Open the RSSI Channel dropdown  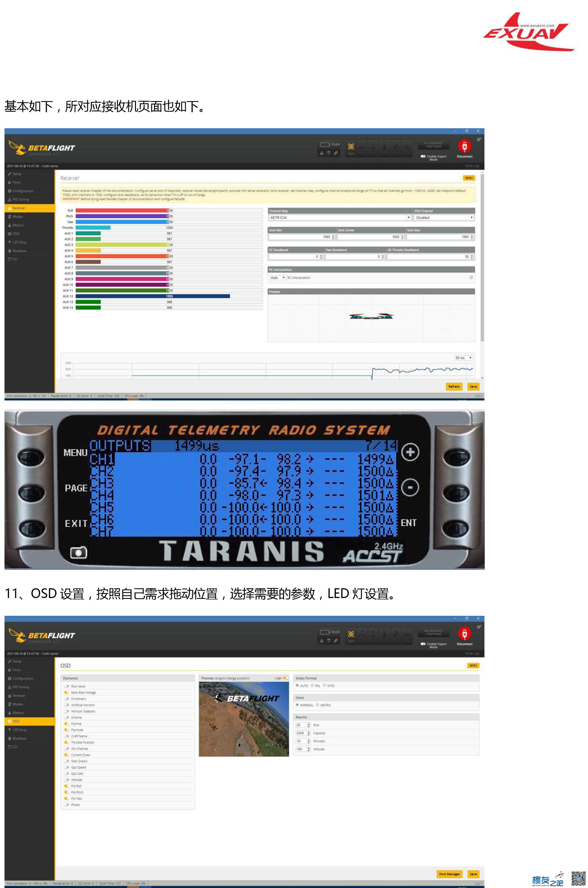(444, 217)
